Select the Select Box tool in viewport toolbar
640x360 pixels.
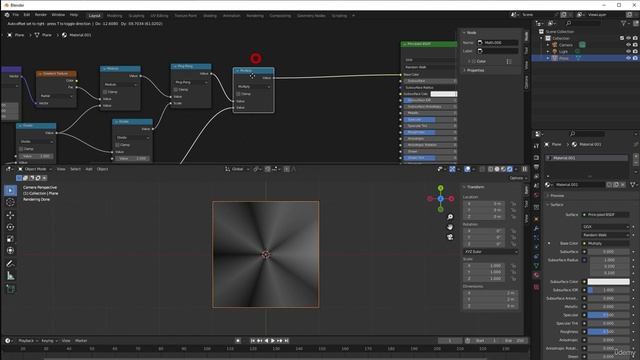[x=11, y=190]
